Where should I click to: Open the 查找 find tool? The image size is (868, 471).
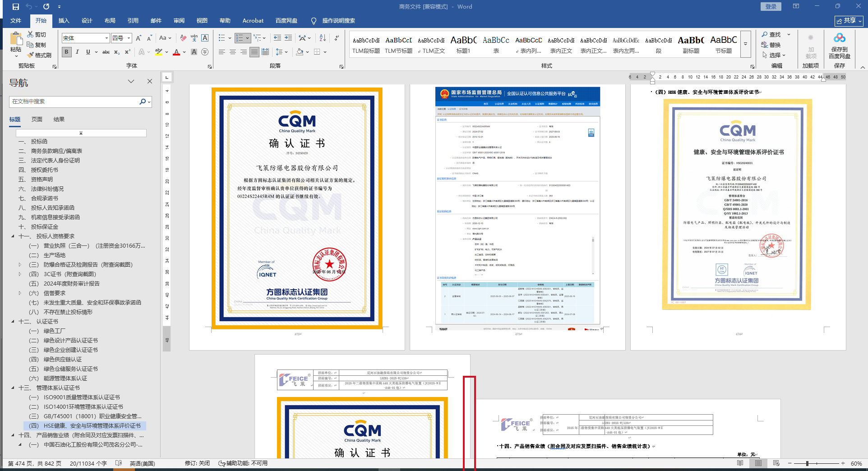(x=771, y=34)
